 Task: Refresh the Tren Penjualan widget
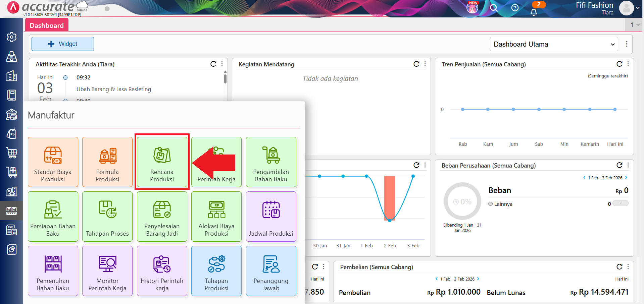pyautogui.click(x=619, y=64)
